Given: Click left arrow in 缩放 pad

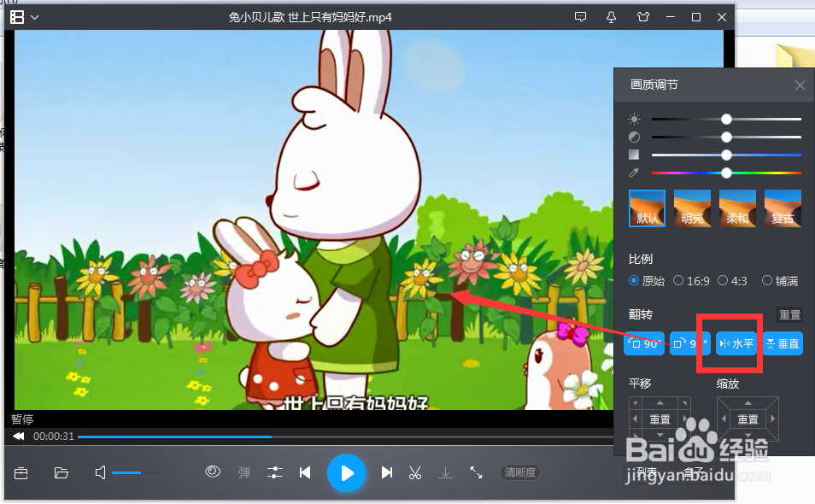Looking at the screenshot, I should pyautogui.click(x=724, y=419).
